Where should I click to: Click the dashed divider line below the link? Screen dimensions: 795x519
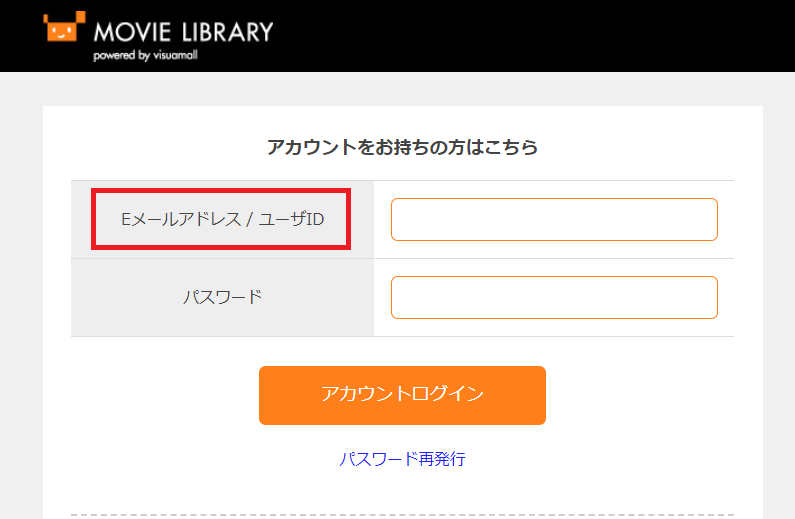(402, 515)
